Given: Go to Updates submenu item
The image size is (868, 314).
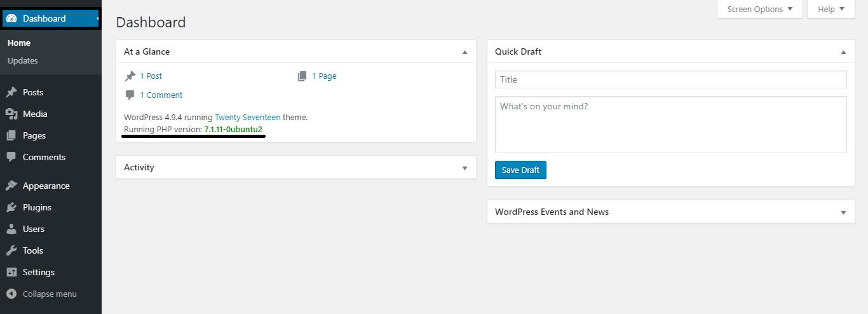Looking at the screenshot, I should tap(23, 60).
